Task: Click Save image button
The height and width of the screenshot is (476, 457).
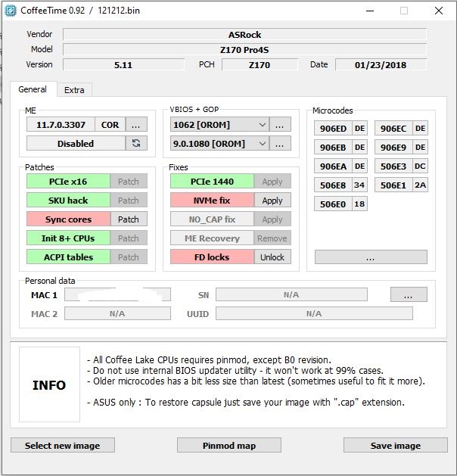Action: [396, 445]
